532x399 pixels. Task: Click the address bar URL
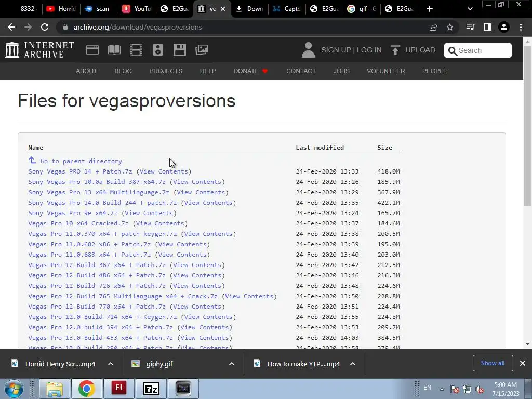137,27
